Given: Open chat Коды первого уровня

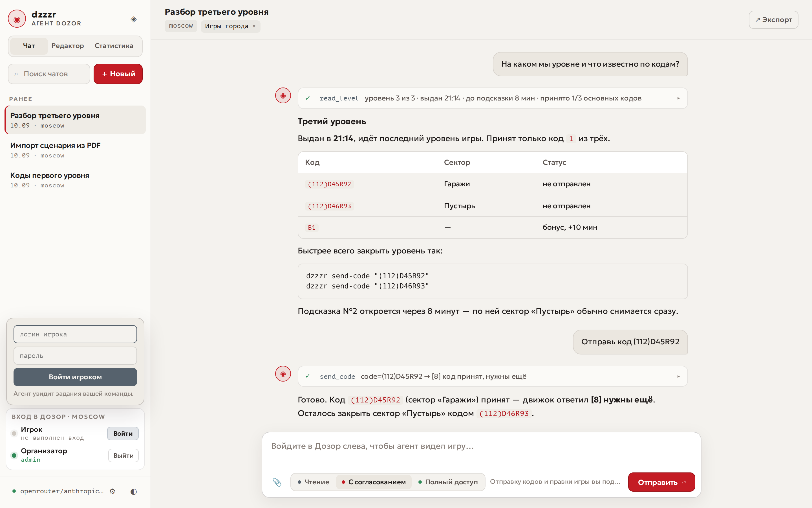Looking at the screenshot, I should click(x=75, y=180).
